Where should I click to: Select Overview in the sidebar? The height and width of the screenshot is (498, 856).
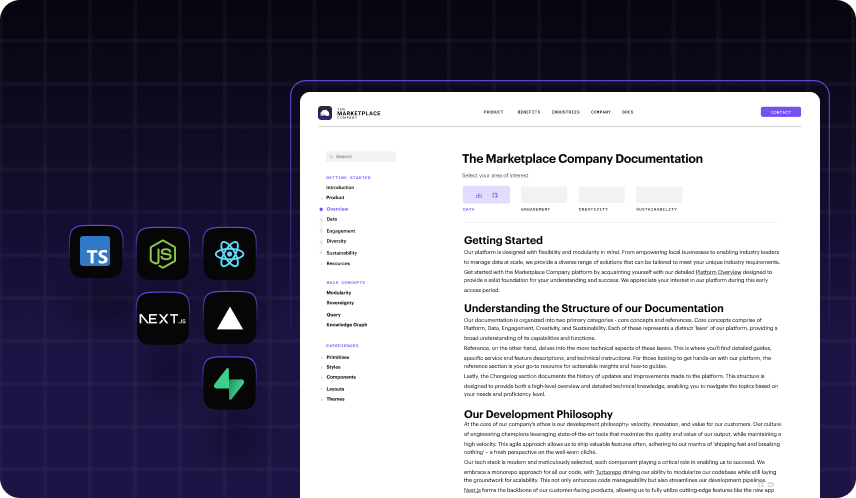(337, 209)
